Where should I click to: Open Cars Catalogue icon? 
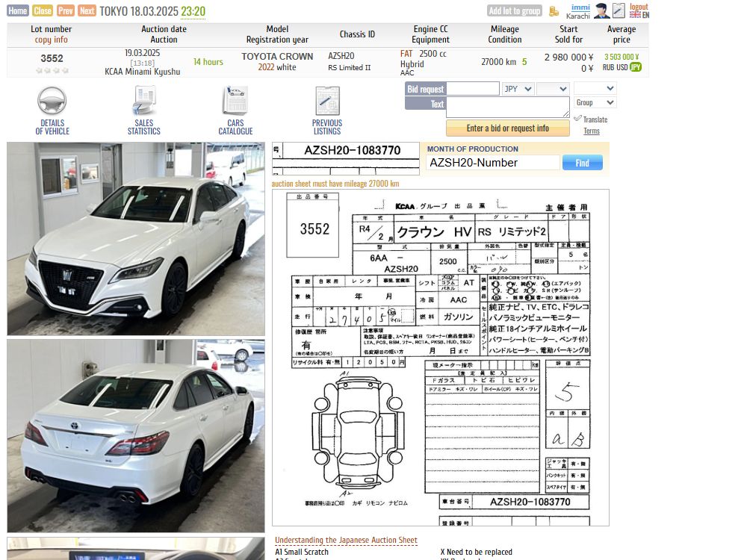[x=235, y=101]
